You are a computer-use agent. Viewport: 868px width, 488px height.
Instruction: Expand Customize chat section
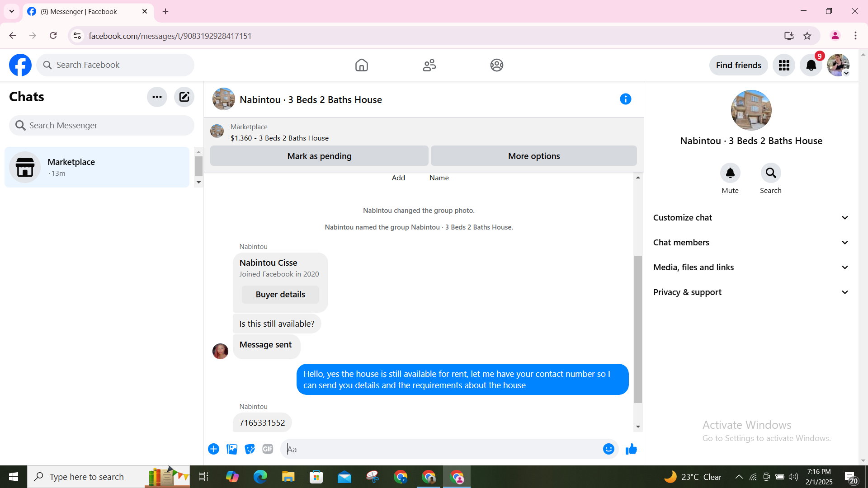coord(751,218)
